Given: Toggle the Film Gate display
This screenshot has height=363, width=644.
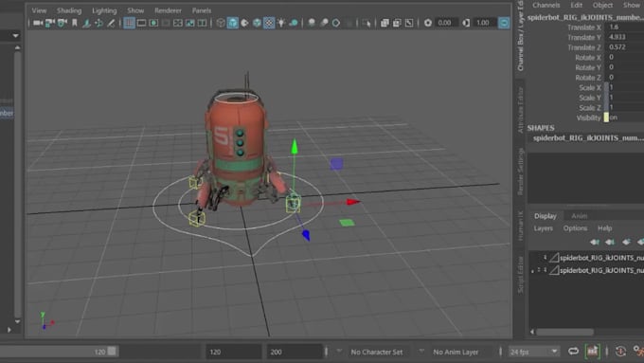Looking at the screenshot, I should 141,23.
